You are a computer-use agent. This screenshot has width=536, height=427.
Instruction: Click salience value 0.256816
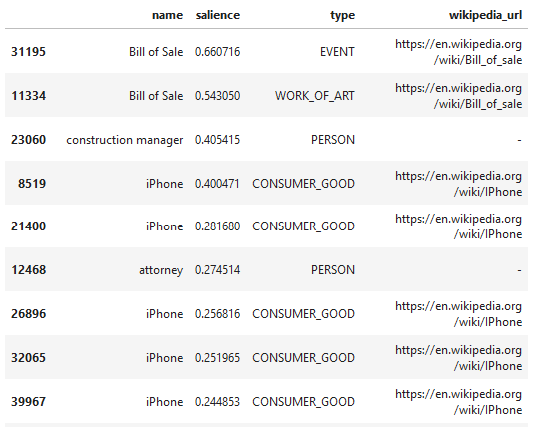click(218, 314)
